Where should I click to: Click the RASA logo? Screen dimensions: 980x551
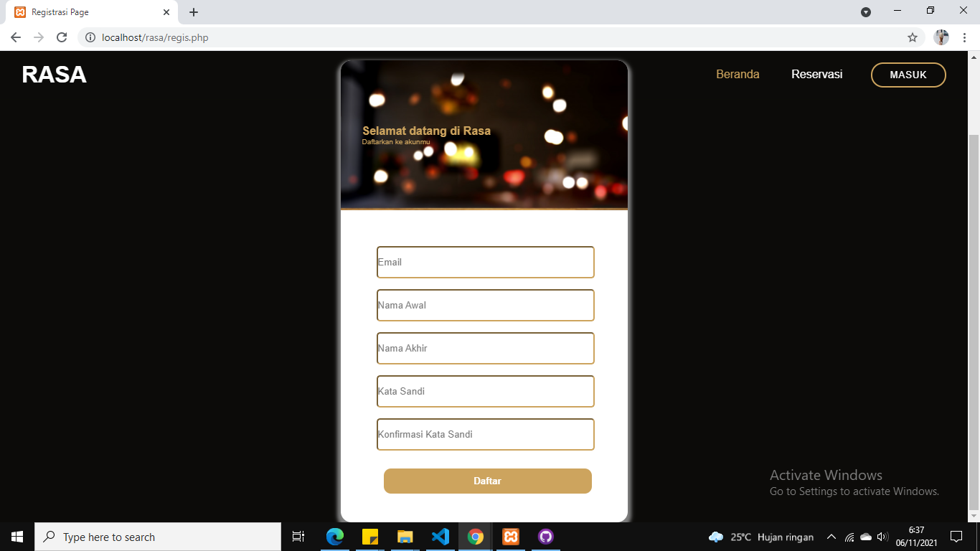[x=54, y=75]
